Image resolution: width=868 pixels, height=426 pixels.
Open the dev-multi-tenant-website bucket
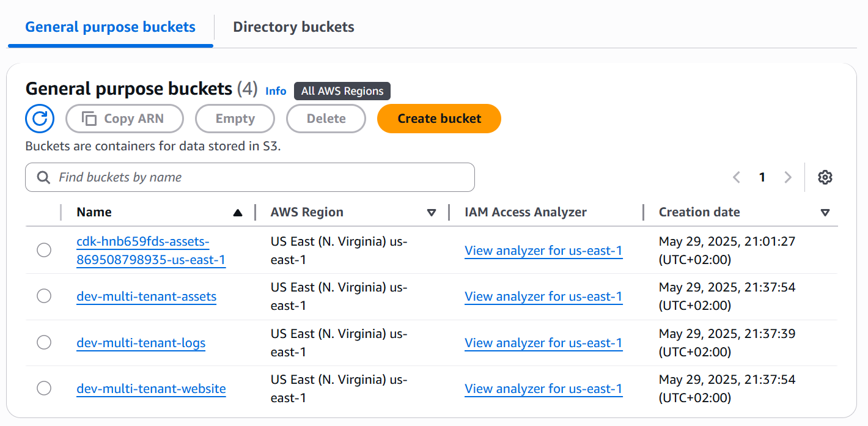pyautogui.click(x=152, y=389)
